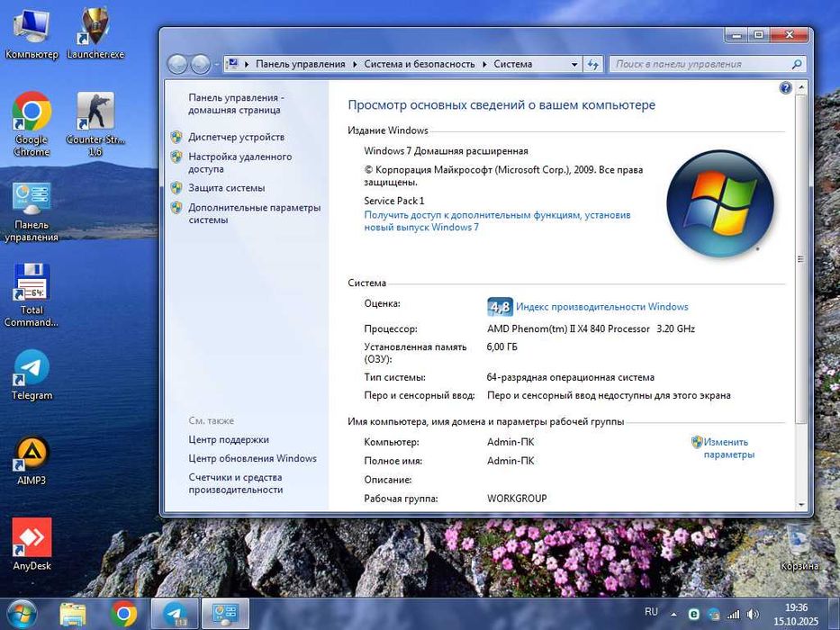Open the AnyDesk desktop shortcut
Image resolution: width=840 pixels, height=630 pixels.
pos(32,544)
